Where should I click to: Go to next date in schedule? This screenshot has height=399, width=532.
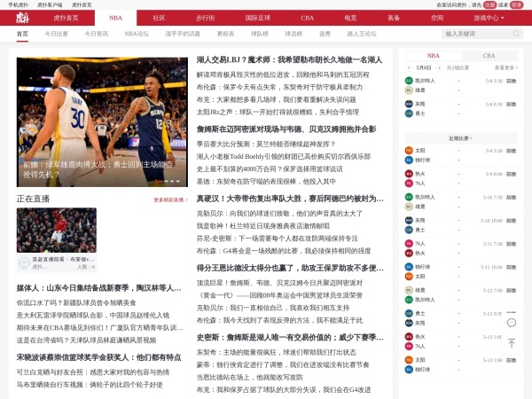pos(441,67)
